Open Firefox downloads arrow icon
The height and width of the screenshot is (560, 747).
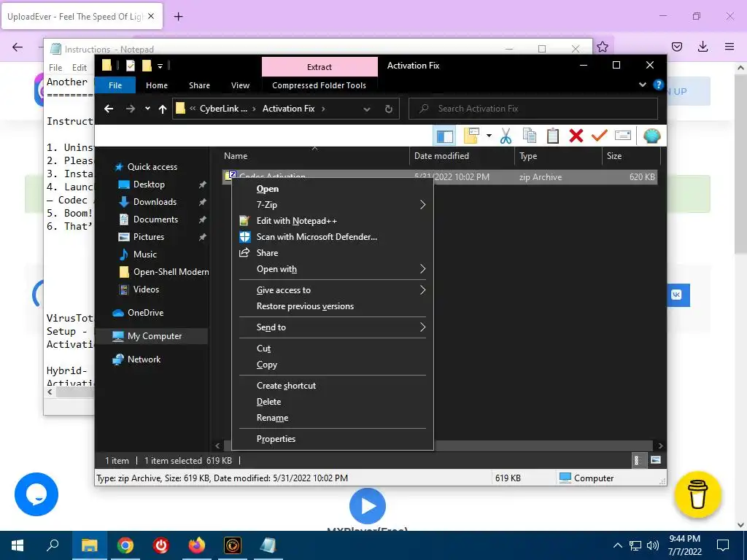coord(703,46)
